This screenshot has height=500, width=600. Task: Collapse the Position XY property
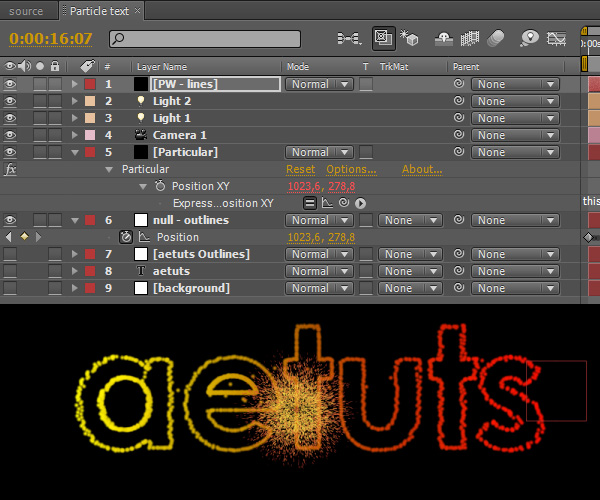pos(143,187)
